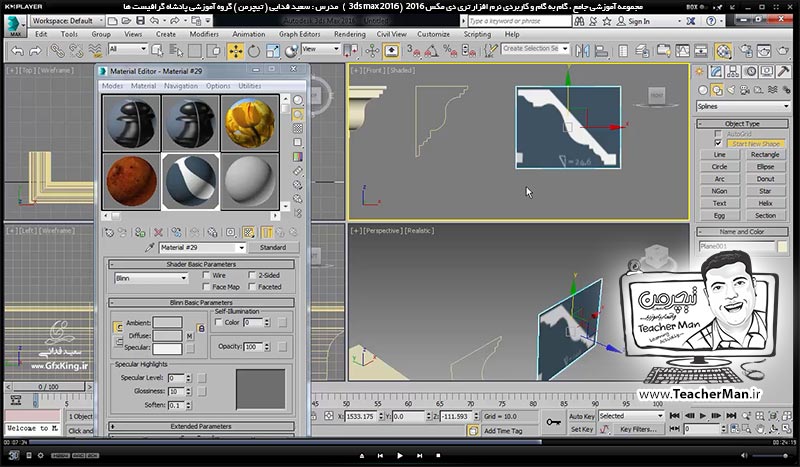Open the Hierarchy command panel tab
The height and width of the screenshot is (467, 800).
point(733,71)
